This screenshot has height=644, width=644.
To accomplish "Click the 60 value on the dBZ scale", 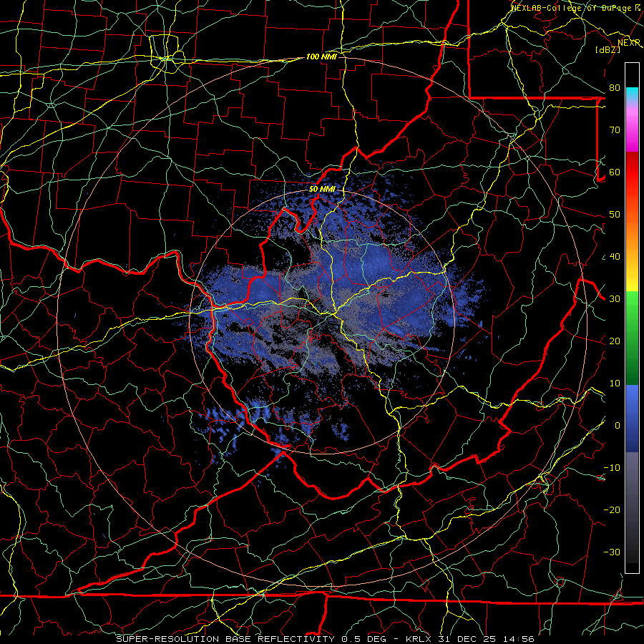I will click(x=615, y=172).
